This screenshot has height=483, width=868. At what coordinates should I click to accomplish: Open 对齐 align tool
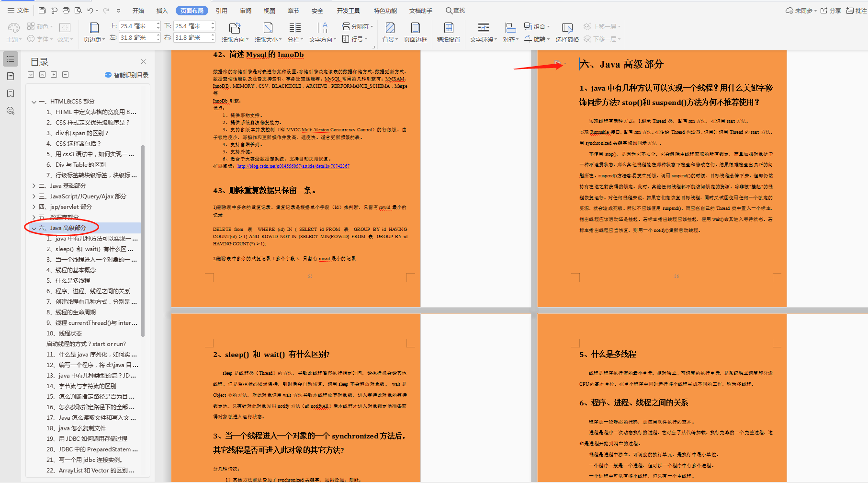[x=510, y=32]
